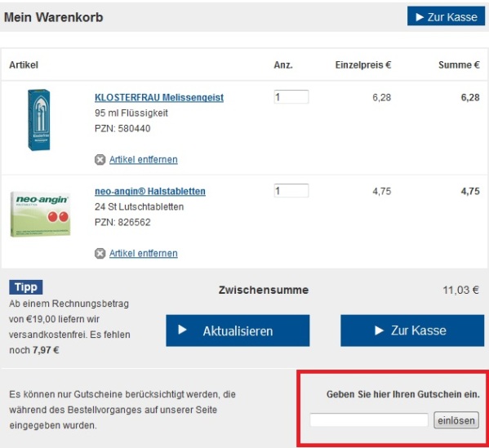This screenshot has height=448, width=489.
Task: Click the missing amount 7,97 € text
Action: pyautogui.click(x=46, y=350)
